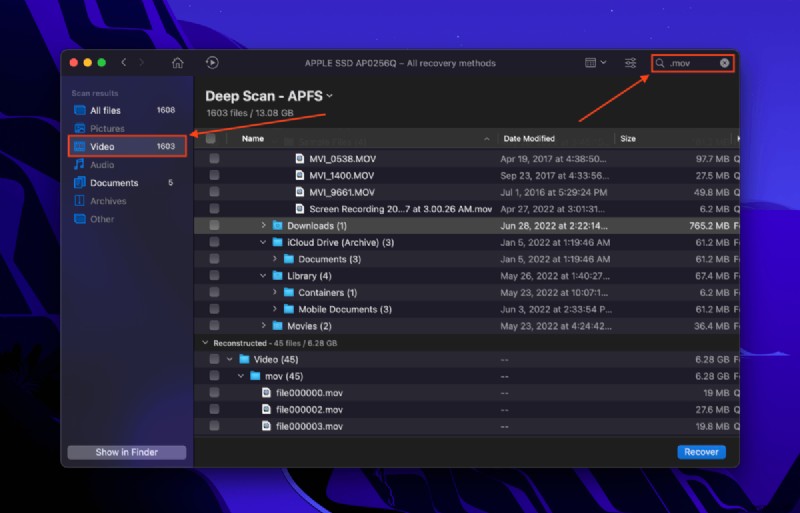Clear the .mov search with the x icon
800x513 pixels.
[x=724, y=63]
